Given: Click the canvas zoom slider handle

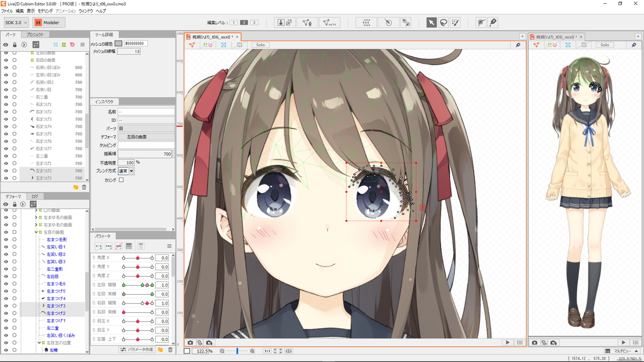Looking at the screenshot, I should [x=237, y=351].
